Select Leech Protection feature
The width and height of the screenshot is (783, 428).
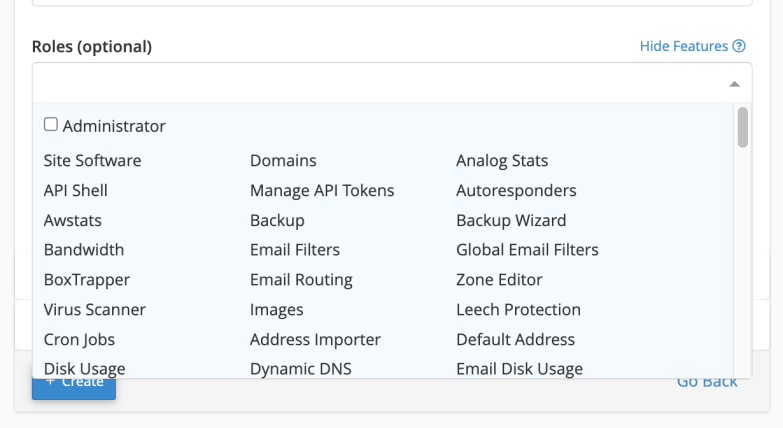tap(518, 310)
